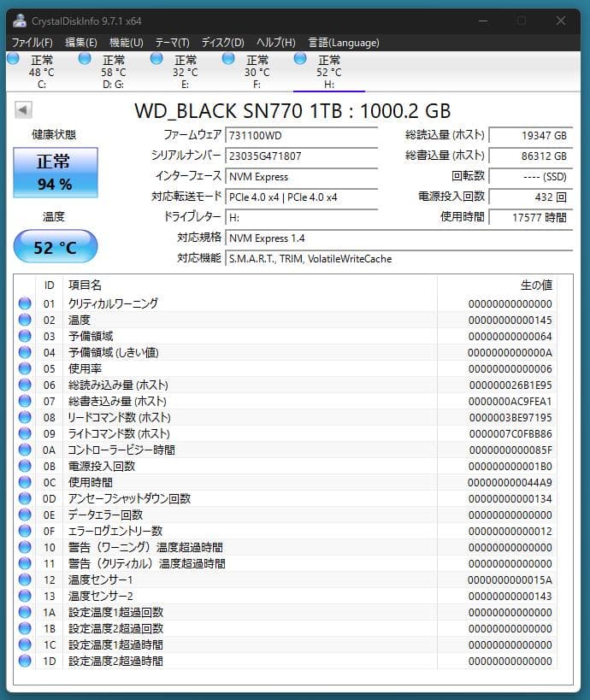Open the ヘルプ(H) menu
The height and width of the screenshot is (700, 590).
(x=275, y=43)
